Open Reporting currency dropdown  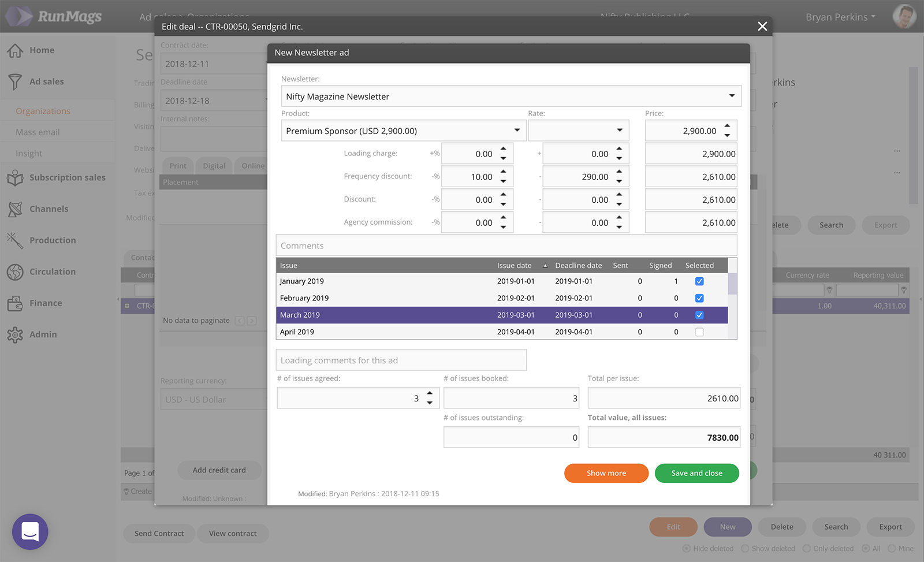pos(213,399)
